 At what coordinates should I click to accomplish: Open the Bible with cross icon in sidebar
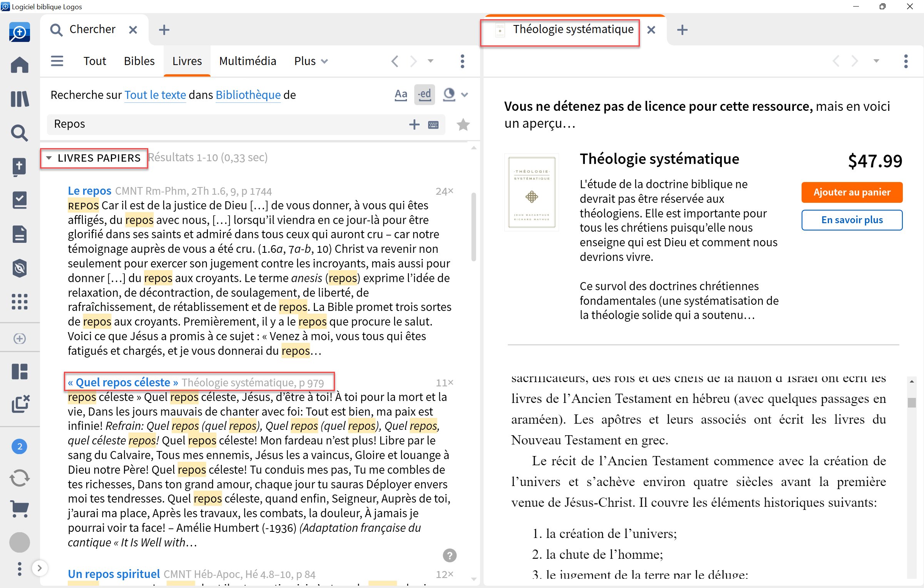coord(19,167)
